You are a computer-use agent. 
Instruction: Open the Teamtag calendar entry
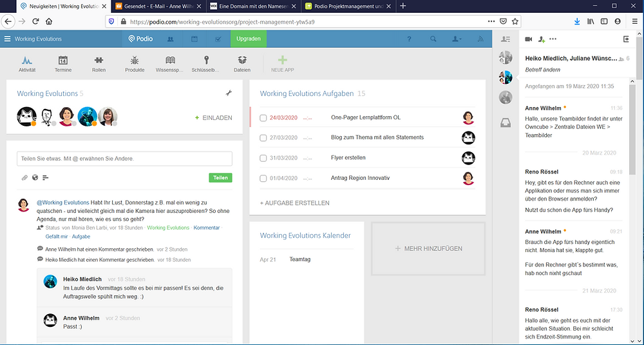pos(300,259)
